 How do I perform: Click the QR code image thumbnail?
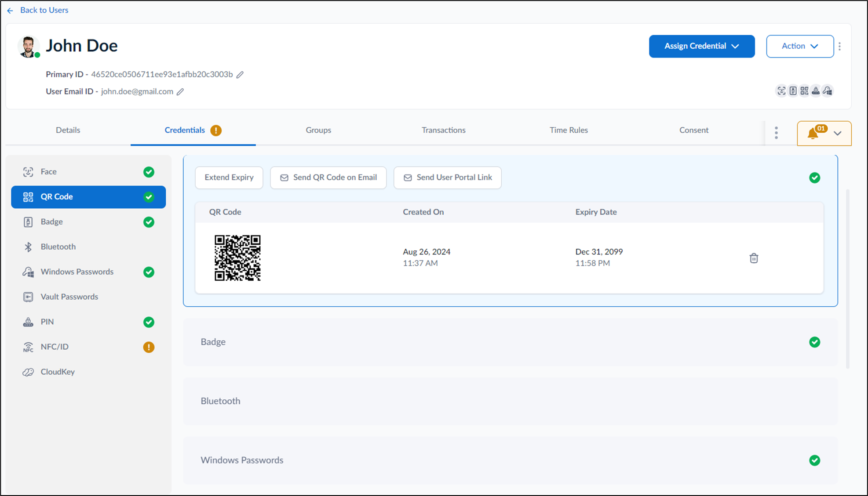(237, 258)
